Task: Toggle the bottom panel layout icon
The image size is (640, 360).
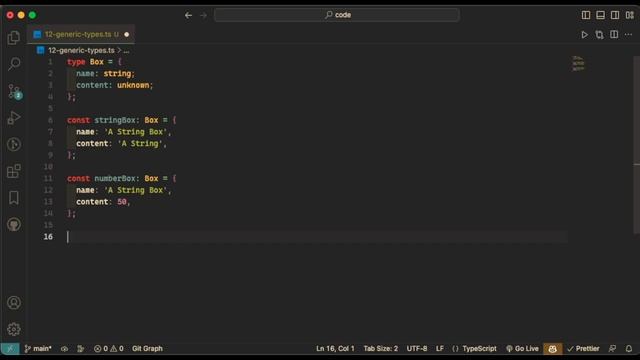Action: [x=600, y=15]
